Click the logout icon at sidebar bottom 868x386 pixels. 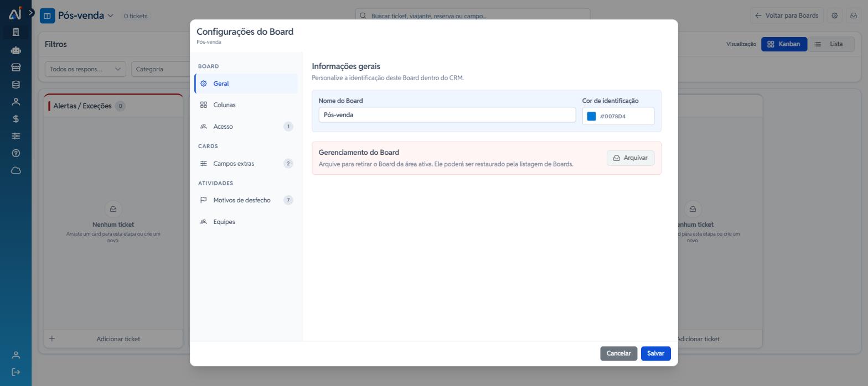click(x=15, y=372)
